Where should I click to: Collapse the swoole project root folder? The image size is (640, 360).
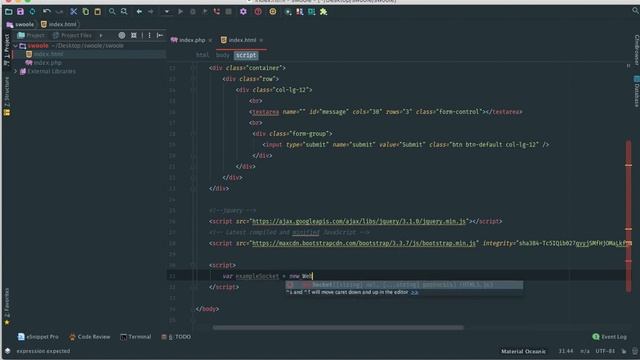pos(16,46)
